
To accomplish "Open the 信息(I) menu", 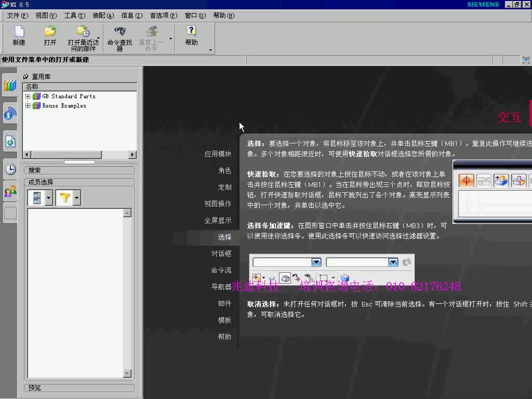I will (131, 16).
